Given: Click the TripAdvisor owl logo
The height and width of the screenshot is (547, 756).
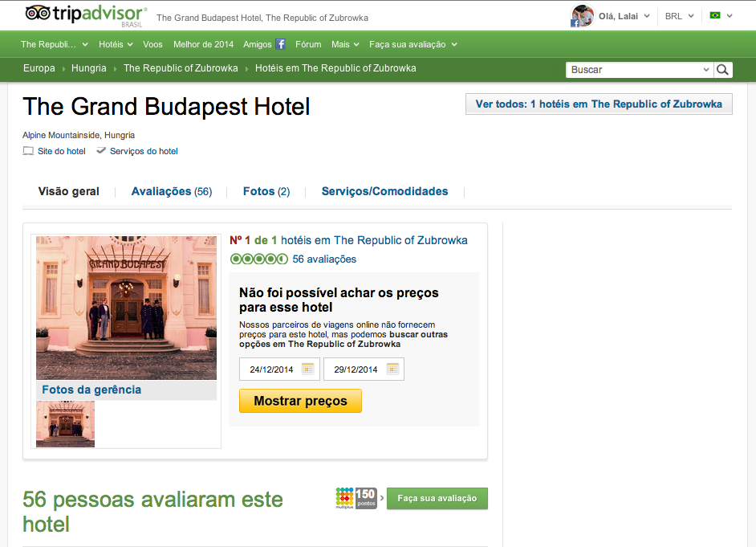Looking at the screenshot, I should [x=38, y=14].
